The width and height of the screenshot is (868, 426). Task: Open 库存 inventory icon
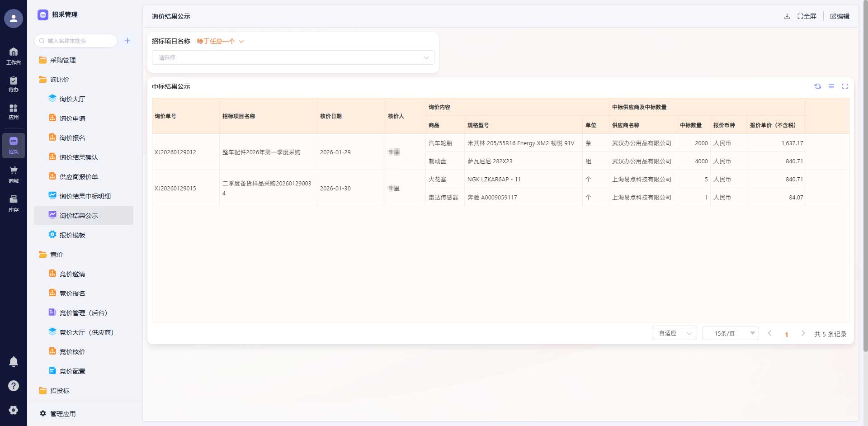pos(14,203)
